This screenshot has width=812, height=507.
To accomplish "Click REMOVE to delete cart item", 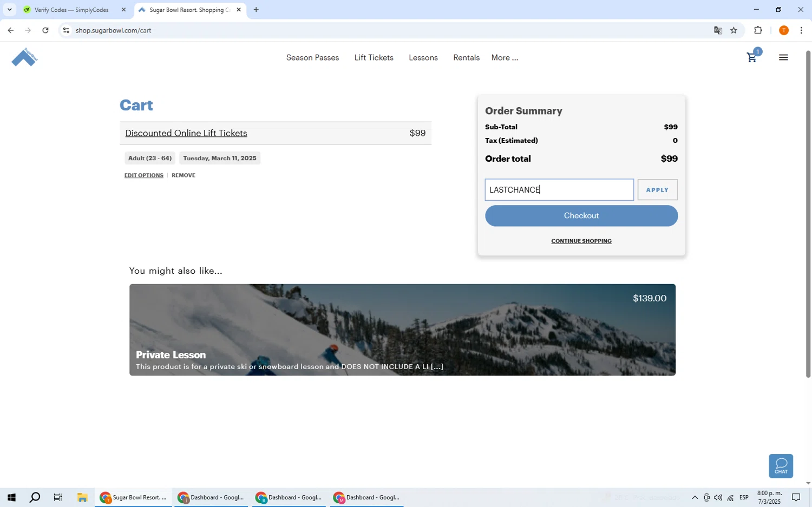I will pos(184,175).
